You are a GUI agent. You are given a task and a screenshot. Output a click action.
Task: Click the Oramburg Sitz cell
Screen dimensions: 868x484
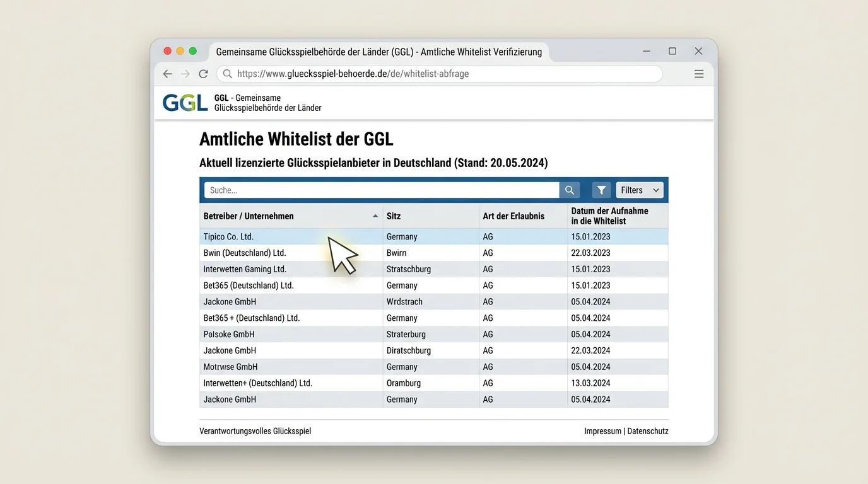[x=404, y=383]
